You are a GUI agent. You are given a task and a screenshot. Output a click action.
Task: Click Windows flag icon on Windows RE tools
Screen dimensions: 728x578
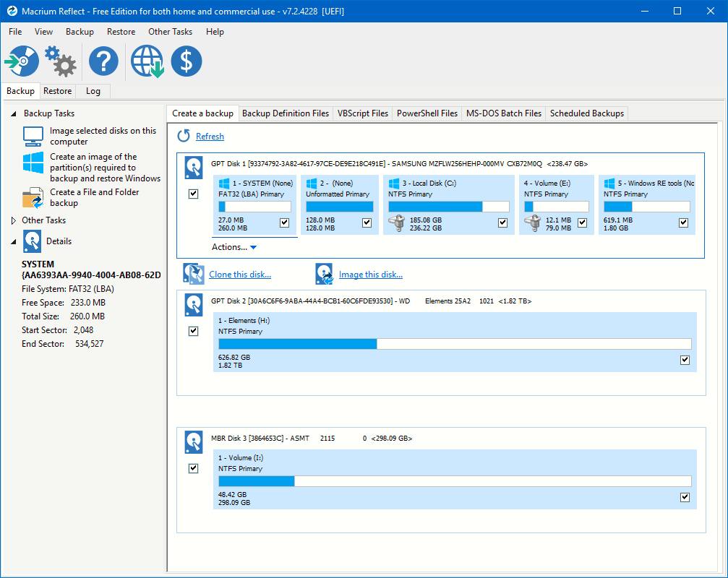click(x=609, y=184)
